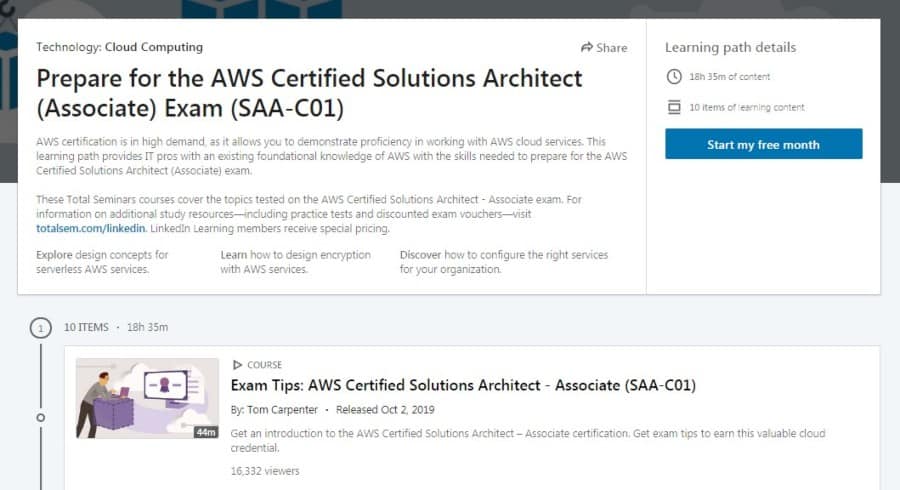Open Exam Tips: AWS Certified Solutions Architect course title
The height and width of the screenshot is (490, 900).
(x=463, y=385)
